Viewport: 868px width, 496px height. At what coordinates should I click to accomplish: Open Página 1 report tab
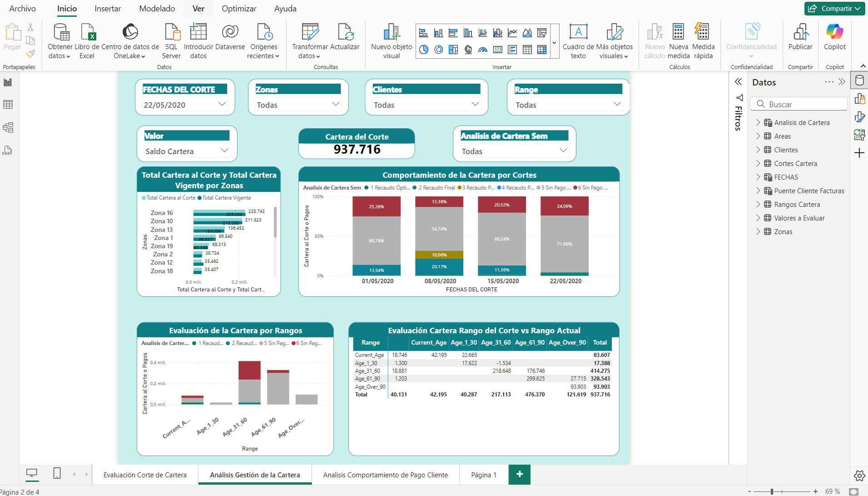(483, 475)
